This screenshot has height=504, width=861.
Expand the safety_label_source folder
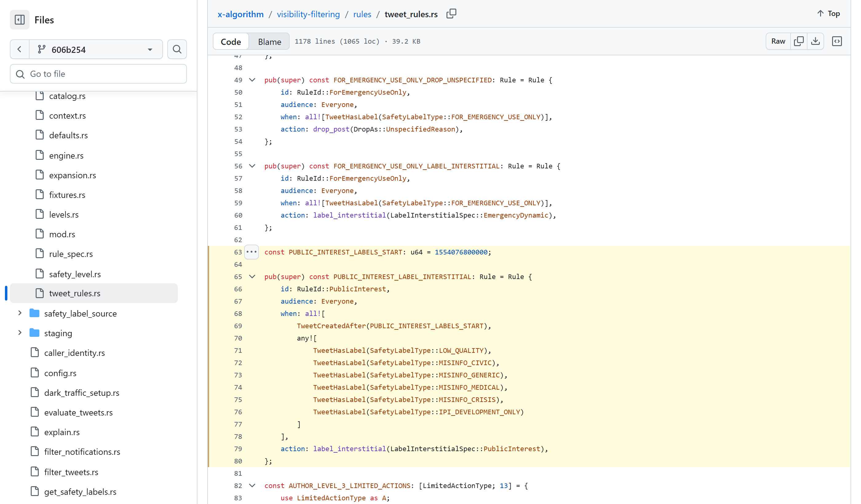pos(20,313)
